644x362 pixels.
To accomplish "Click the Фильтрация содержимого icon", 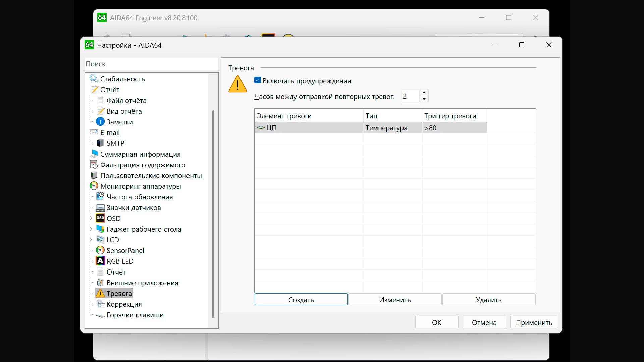I will [x=94, y=165].
